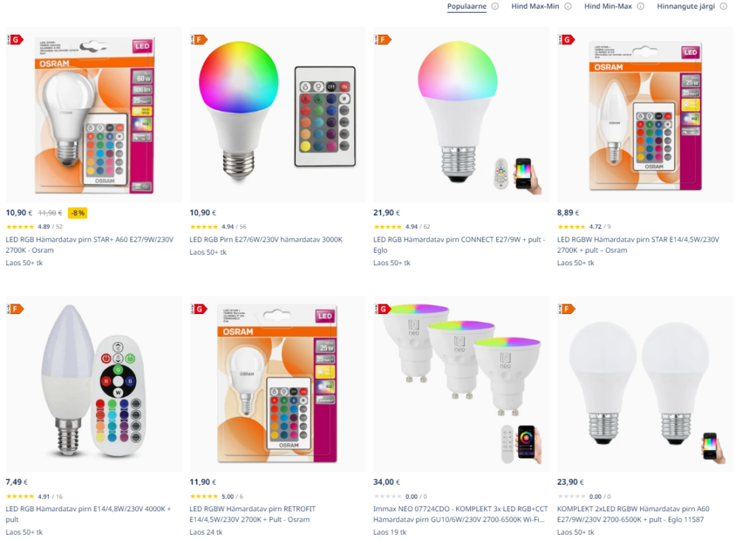Open LED RGBW RETROFIT E14/4,5W Osram link
This screenshot has height=540, width=756.
pyautogui.click(x=252, y=514)
